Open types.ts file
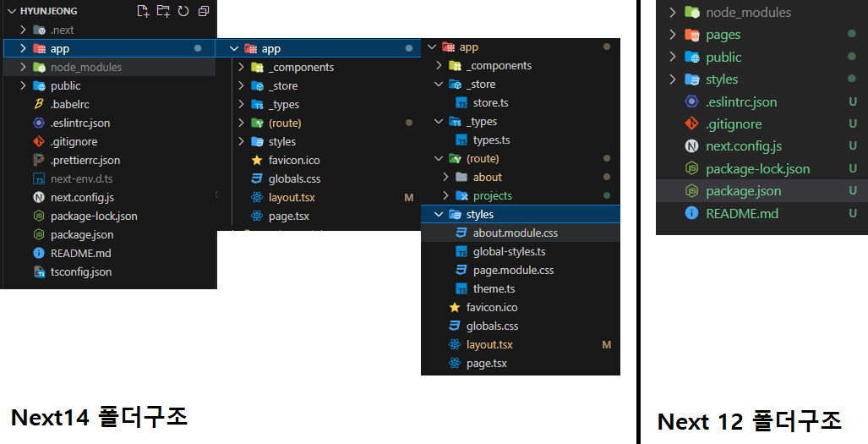 pos(492,140)
